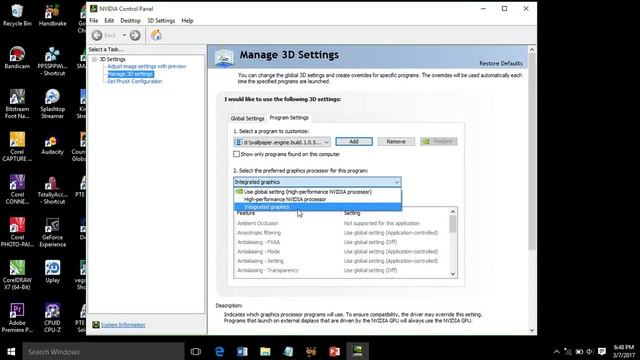
Task: Toggle Show only programs found checkbox
Action: 236,154
